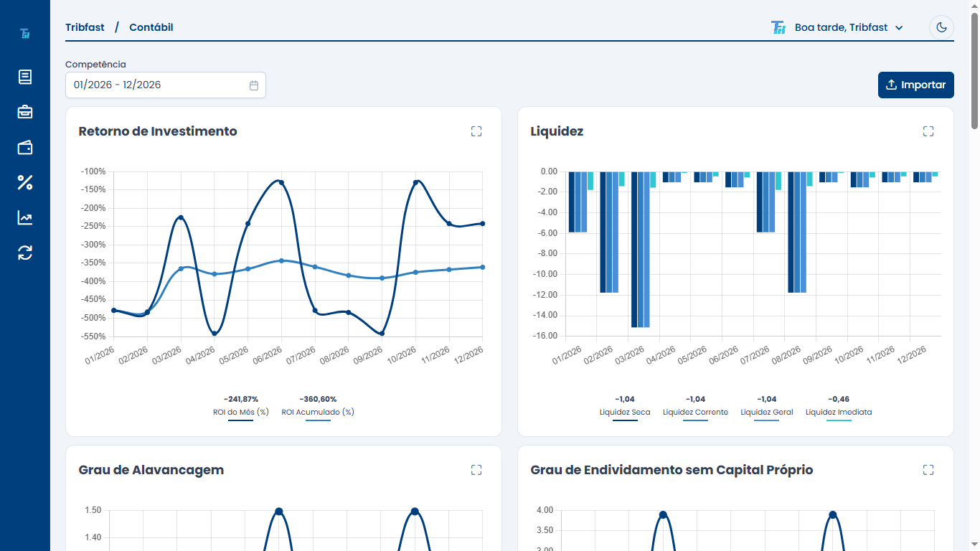Expand Grau de Endividamento chart to fullscreen
This screenshot has width=980, height=551.
[x=928, y=470]
